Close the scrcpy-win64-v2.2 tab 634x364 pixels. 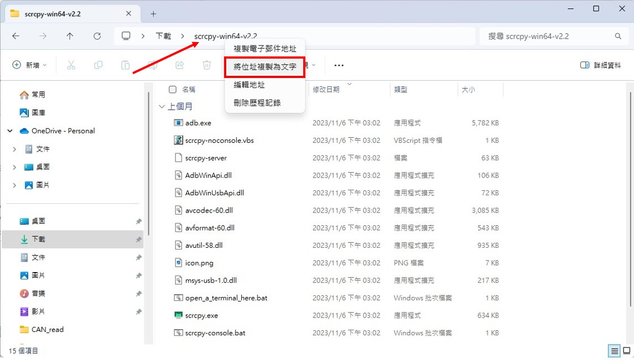coord(128,13)
